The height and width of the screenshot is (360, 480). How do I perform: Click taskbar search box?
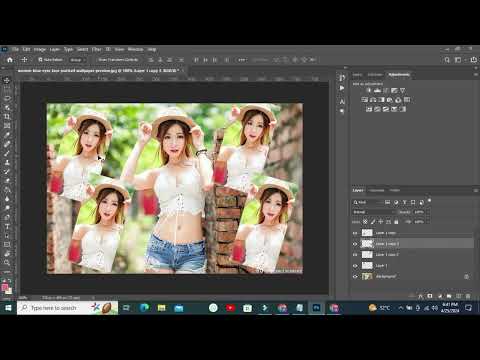click(x=67, y=308)
